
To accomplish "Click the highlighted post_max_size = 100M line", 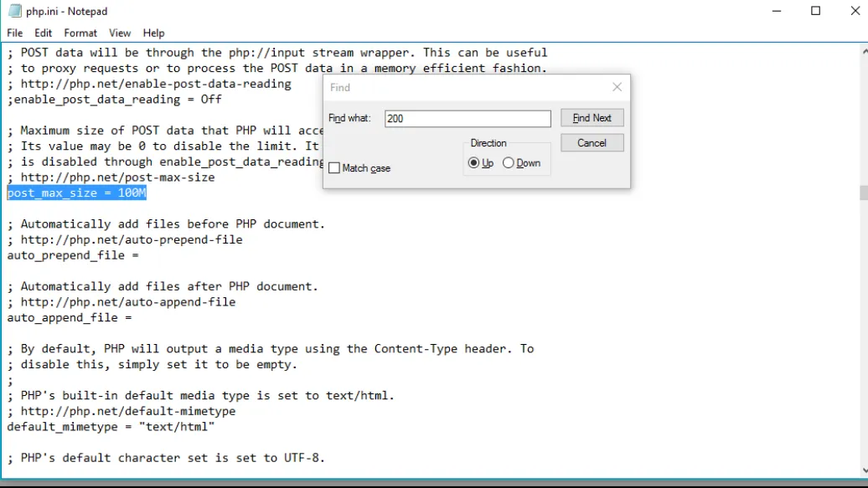I will click(77, 193).
